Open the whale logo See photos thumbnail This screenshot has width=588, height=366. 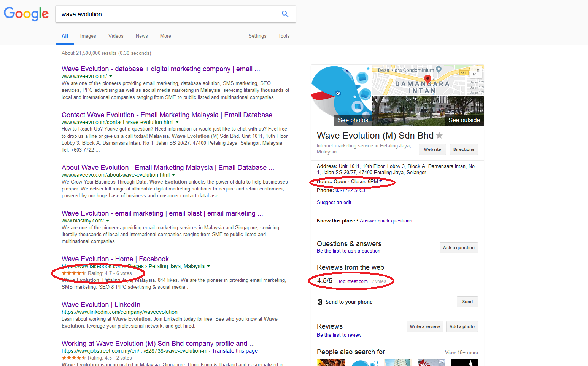pyautogui.click(x=342, y=95)
